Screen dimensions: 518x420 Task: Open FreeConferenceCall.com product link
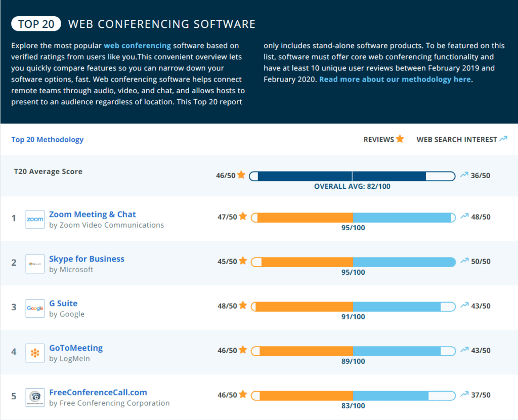click(x=98, y=393)
